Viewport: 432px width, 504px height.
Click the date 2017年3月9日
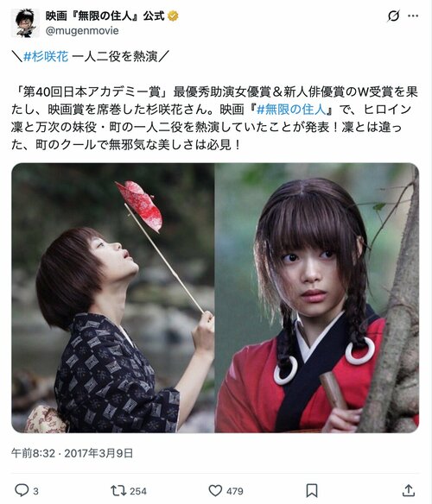(x=98, y=453)
